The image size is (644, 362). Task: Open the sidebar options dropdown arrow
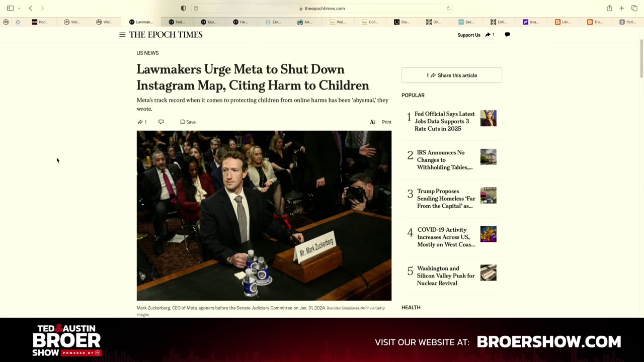19,8
